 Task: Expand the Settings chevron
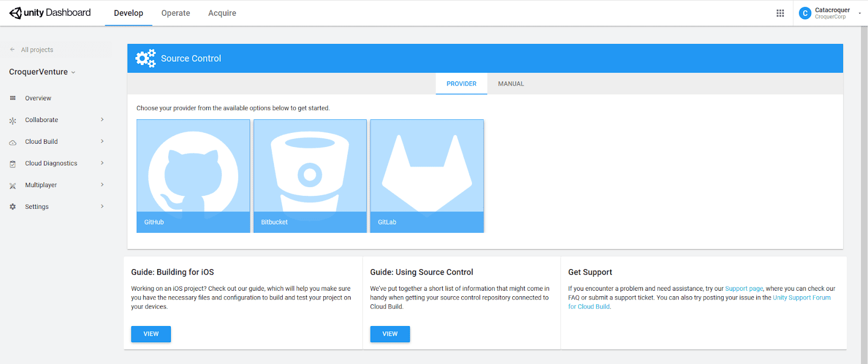click(x=102, y=206)
